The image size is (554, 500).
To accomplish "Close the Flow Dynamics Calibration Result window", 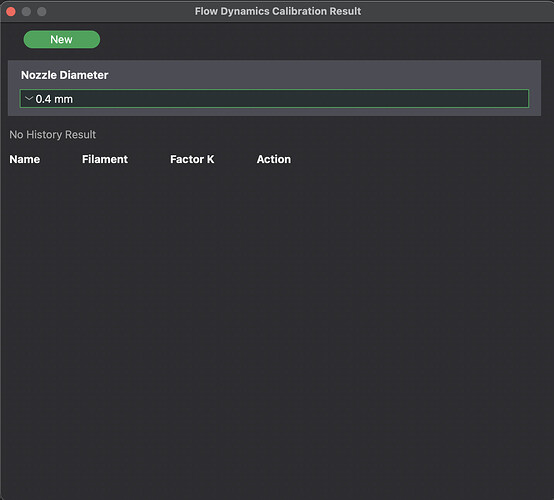I will 11,12.
